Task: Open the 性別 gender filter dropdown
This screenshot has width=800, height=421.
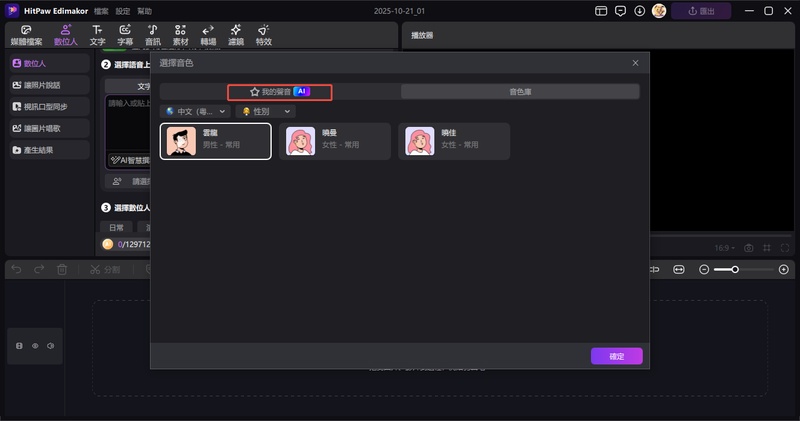Action: click(265, 111)
